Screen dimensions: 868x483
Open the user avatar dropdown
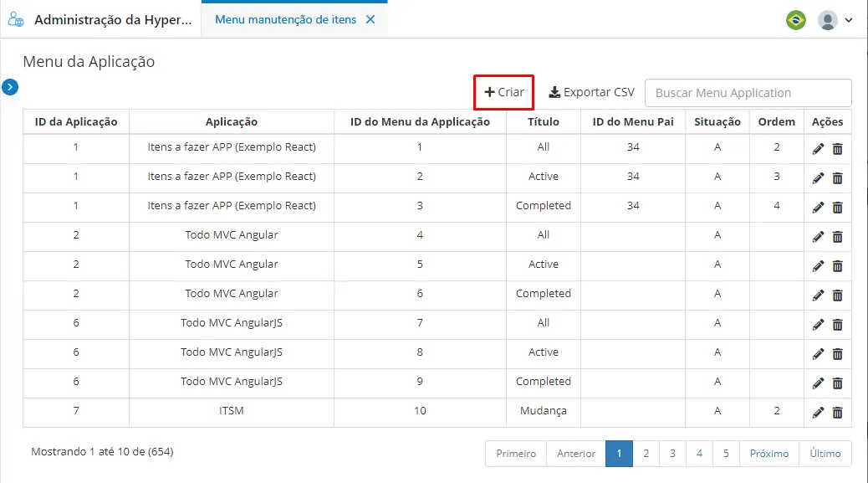click(x=828, y=20)
